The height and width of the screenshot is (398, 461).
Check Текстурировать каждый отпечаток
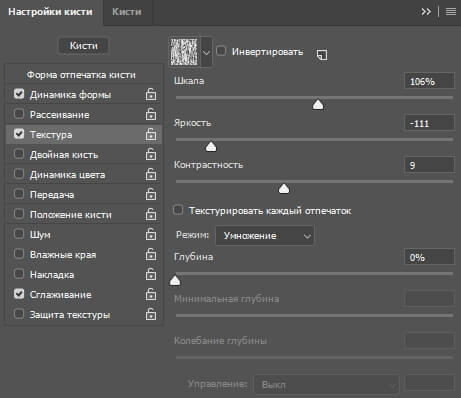[x=178, y=210]
